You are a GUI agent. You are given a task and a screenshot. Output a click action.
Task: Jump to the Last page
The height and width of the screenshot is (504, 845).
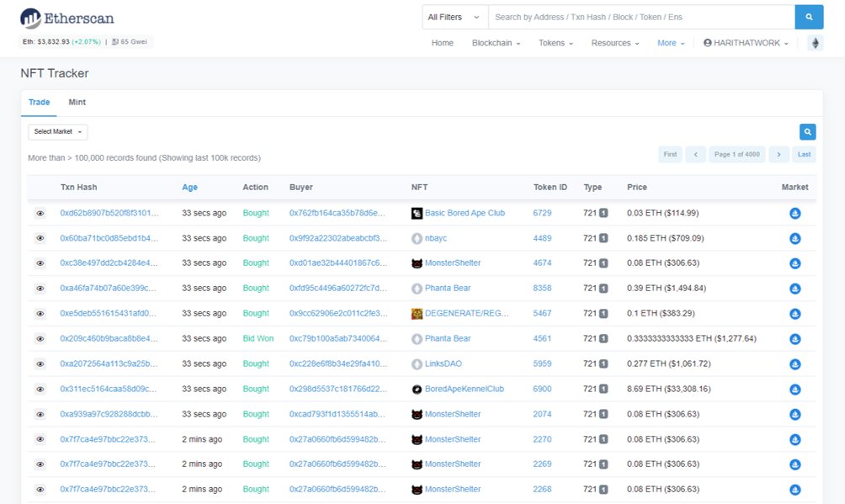coord(804,154)
